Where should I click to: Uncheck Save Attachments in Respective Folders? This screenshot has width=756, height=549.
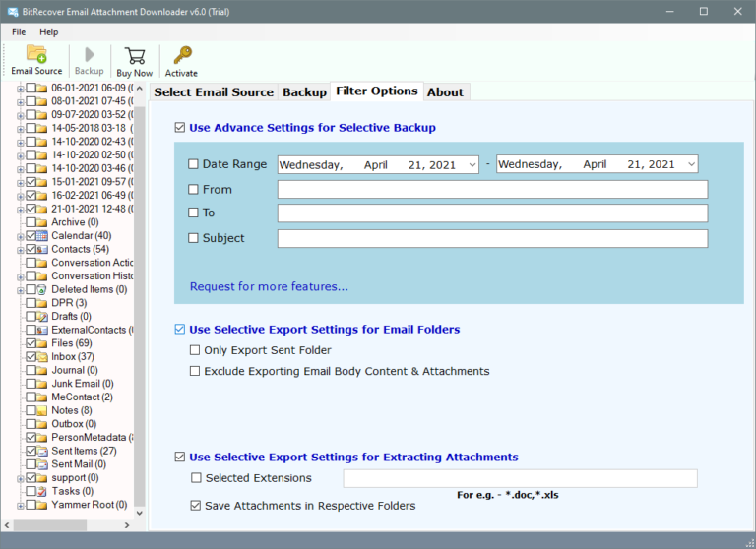(x=195, y=506)
